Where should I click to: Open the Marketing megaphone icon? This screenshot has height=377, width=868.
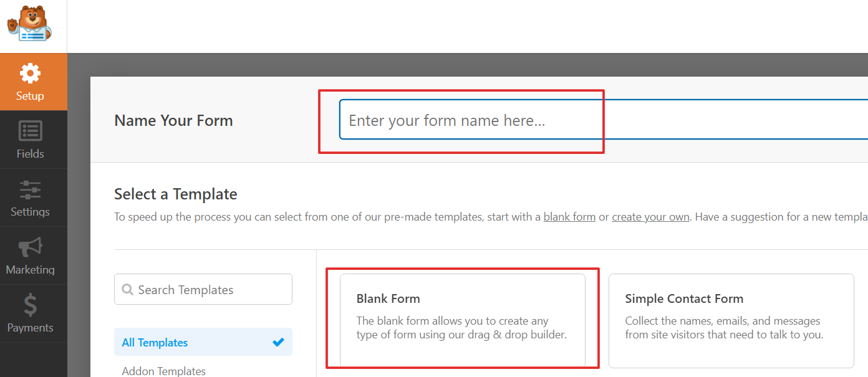pyautogui.click(x=30, y=248)
